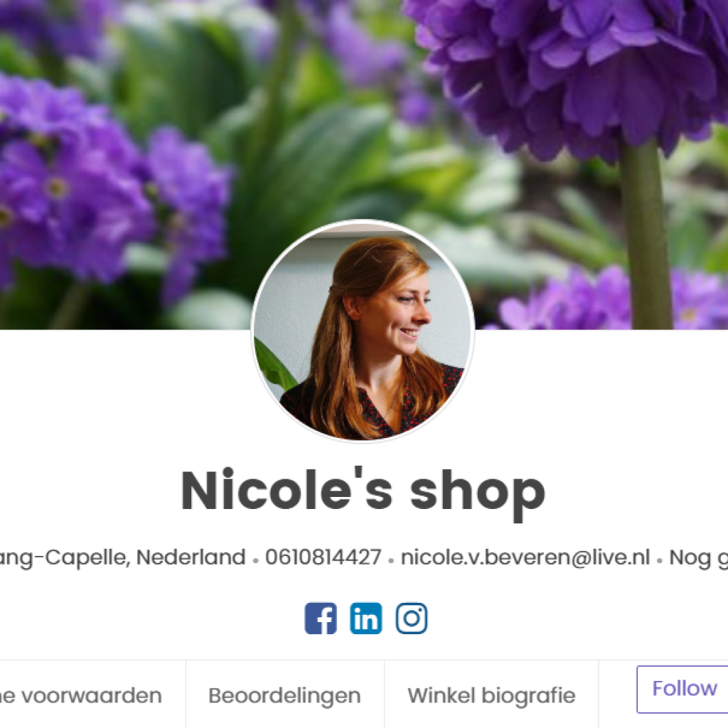Click the email nicole.v.beveren@live.nl

(x=525, y=557)
